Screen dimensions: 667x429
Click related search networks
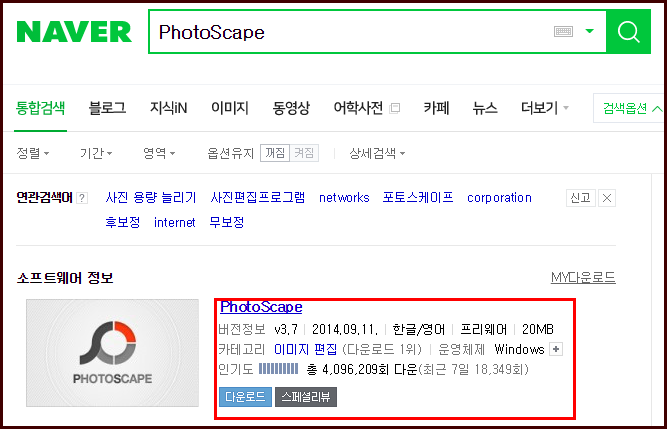tap(344, 198)
